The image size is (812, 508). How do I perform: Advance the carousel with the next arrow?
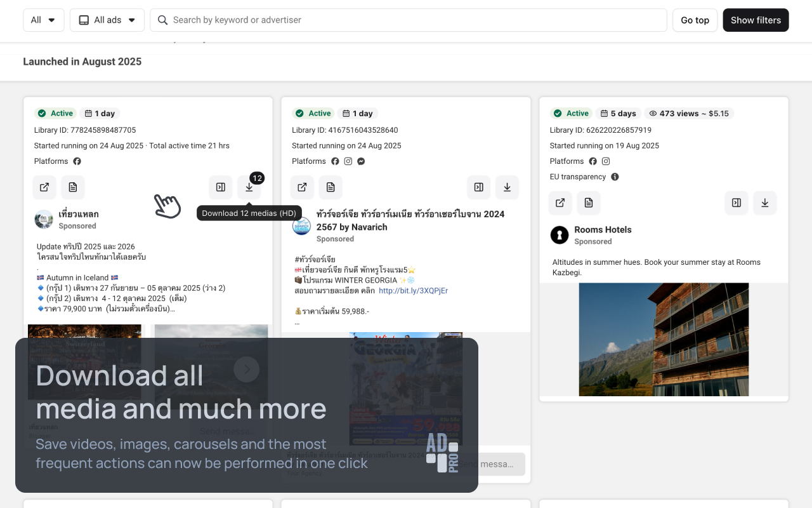[246, 369]
